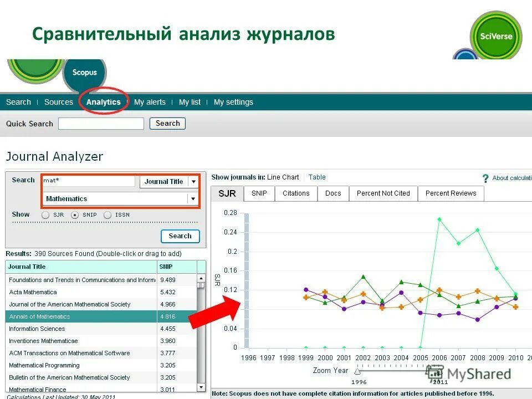Click the SNIP value 9.489
532x399 pixels.
(x=167, y=280)
